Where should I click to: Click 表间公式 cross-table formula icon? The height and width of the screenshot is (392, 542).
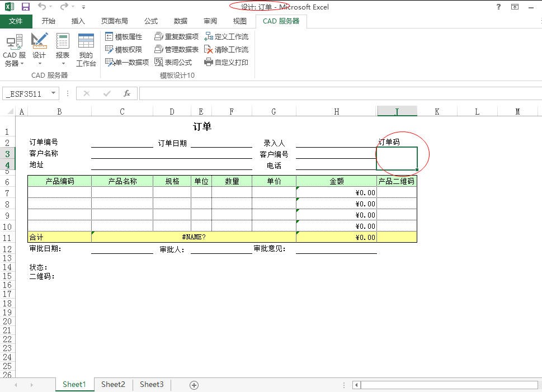(x=159, y=62)
